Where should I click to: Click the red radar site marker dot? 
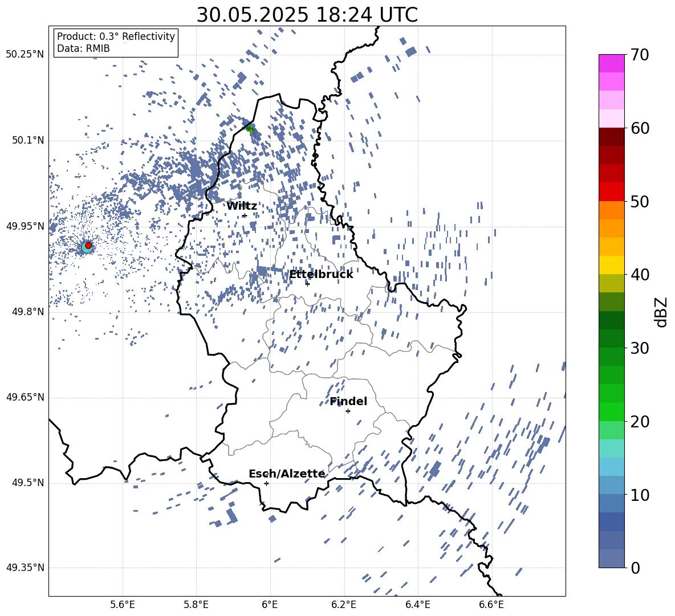point(88,246)
